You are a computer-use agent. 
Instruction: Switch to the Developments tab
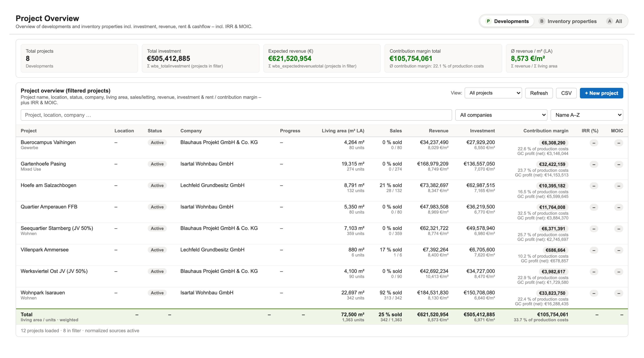(x=507, y=21)
